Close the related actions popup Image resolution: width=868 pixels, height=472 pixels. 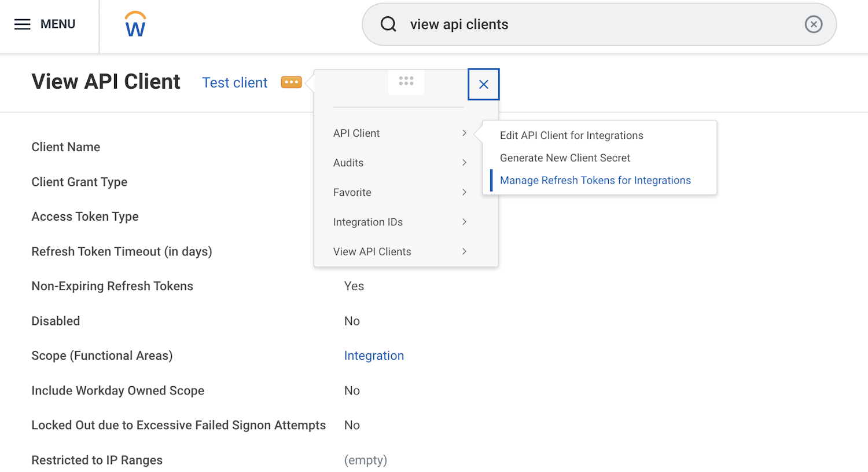484,85
